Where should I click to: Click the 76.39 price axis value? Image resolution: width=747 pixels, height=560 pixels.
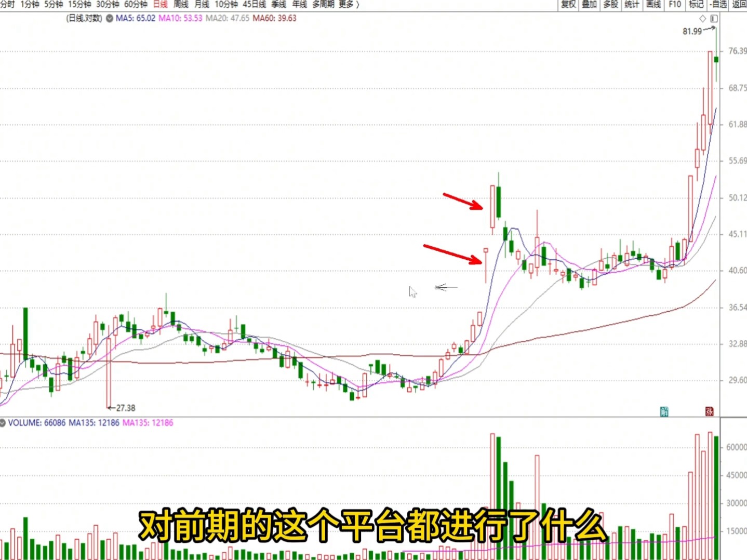pyautogui.click(x=738, y=51)
